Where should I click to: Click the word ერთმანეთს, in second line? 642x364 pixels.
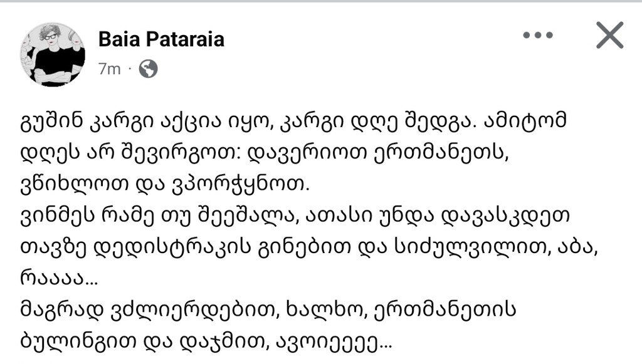click(x=441, y=153)
